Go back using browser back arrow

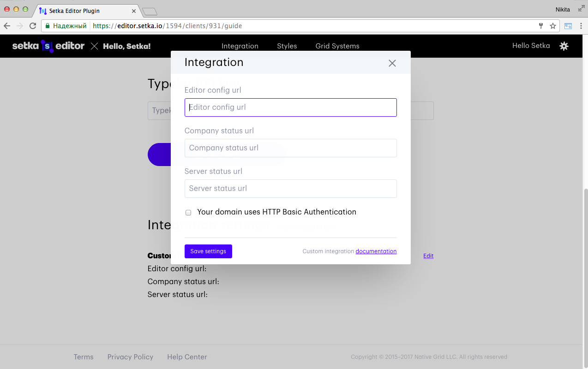(x=7, y=26)
